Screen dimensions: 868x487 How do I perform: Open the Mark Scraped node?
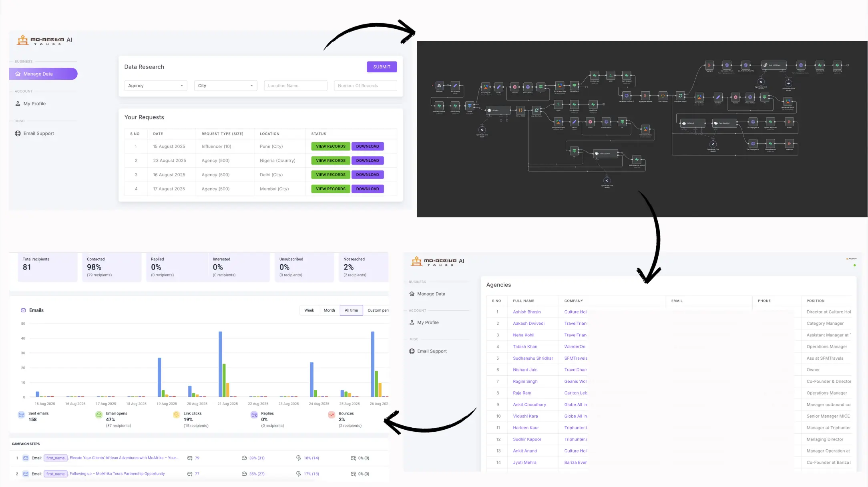click(x=627, y=75)
